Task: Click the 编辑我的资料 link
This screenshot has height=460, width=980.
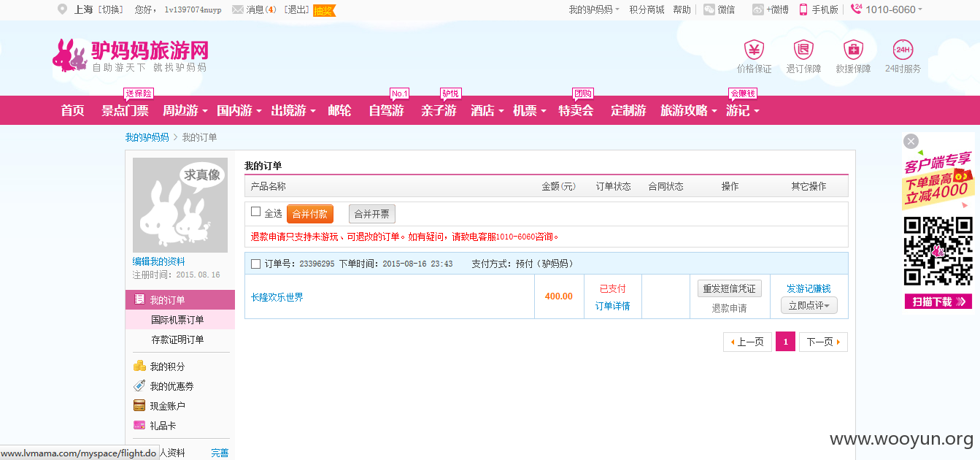Action: tap(158, 261)
